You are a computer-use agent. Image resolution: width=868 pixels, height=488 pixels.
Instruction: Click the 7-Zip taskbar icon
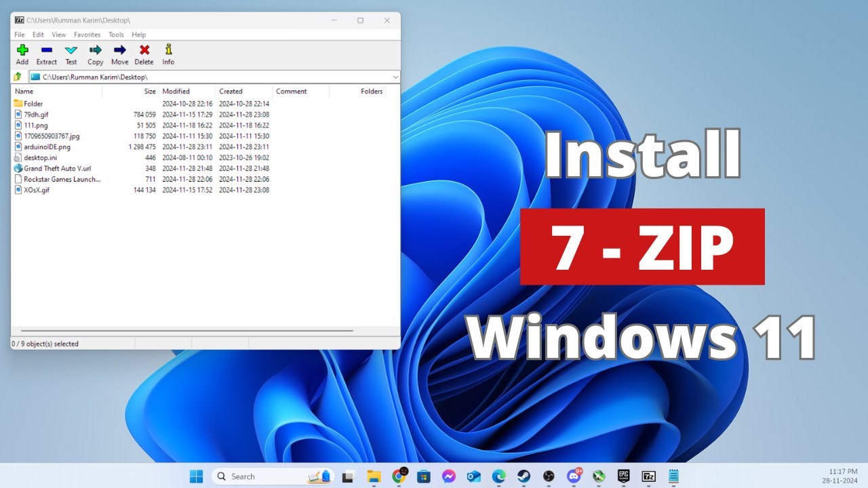648,476
